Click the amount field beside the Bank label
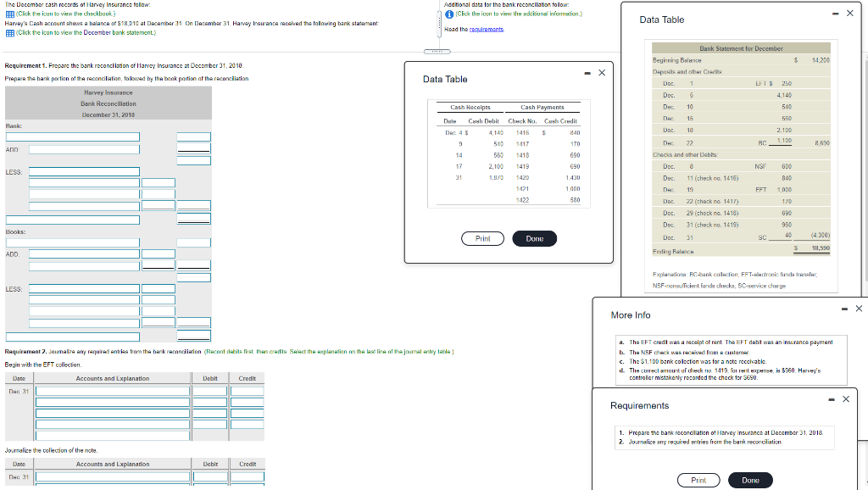Viewport: 868px width, 490px height. coord(193,136)
